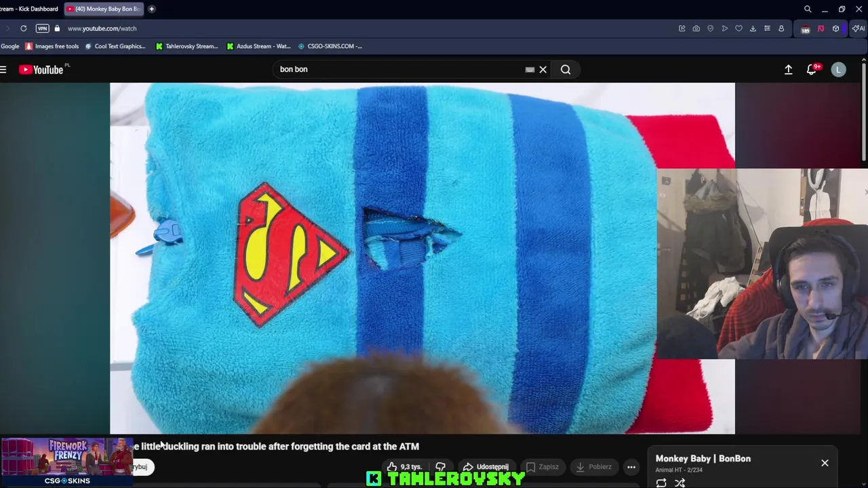868x488 pixels.
Task: Open a new browser tab
Action: coord(152,9)
